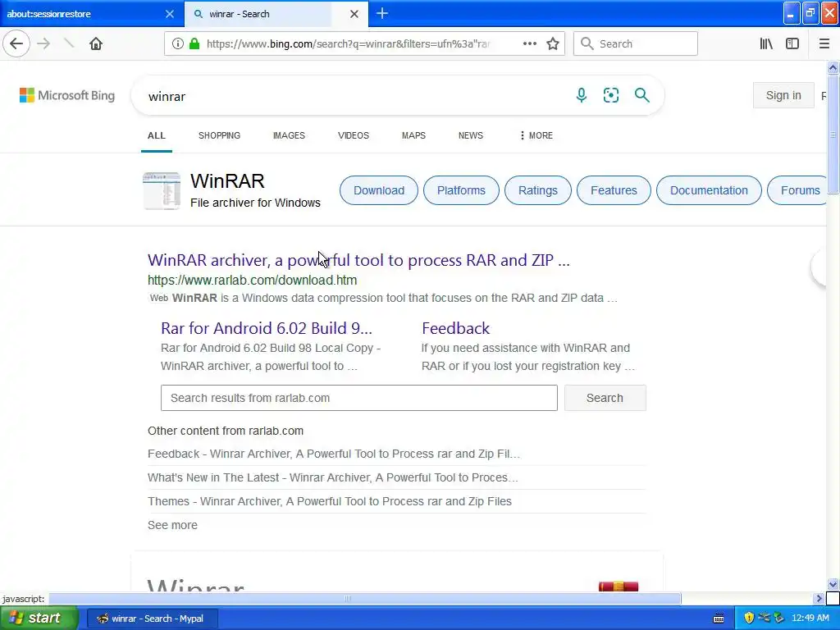Select winrar - Search - Mypal taskbar button

pyautogui.click(x=152, y=619)
